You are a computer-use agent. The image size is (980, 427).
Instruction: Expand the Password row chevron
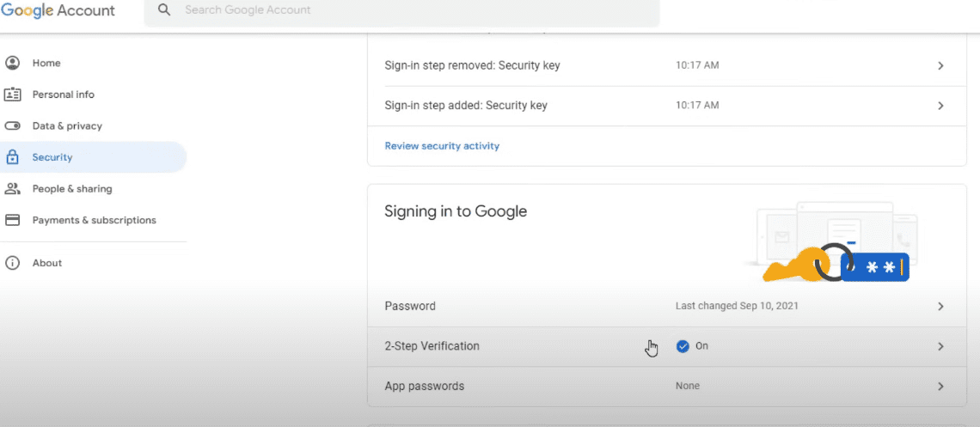point(940,307)
